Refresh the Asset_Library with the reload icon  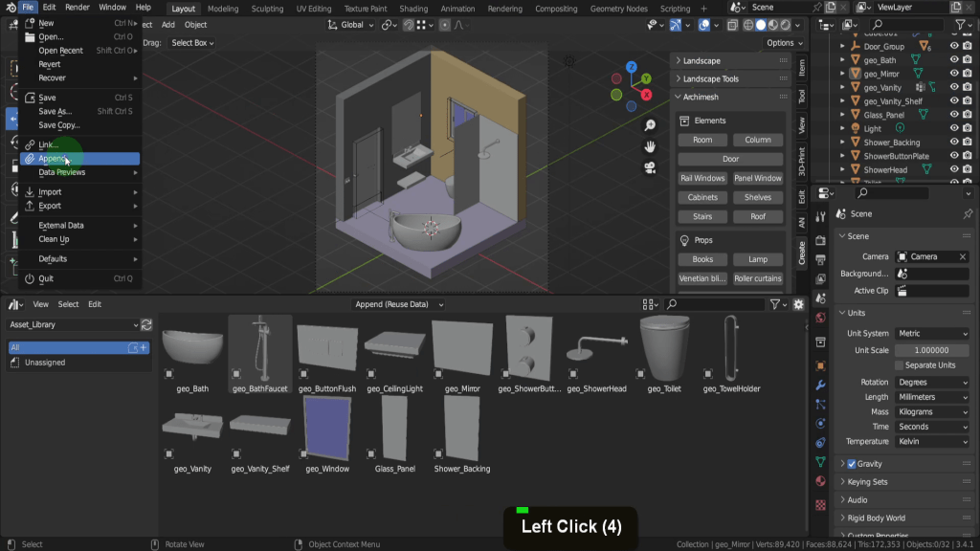(146, 325)
